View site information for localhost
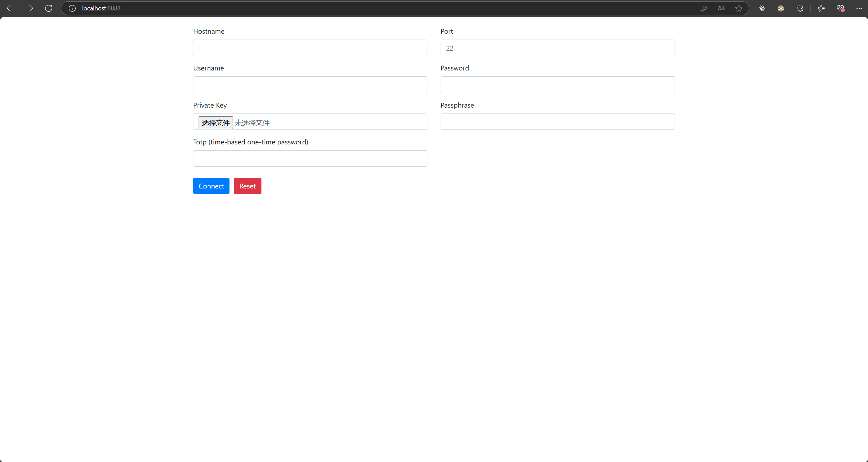This screenshot has width=868, height=462. click(x=72, y=8)
